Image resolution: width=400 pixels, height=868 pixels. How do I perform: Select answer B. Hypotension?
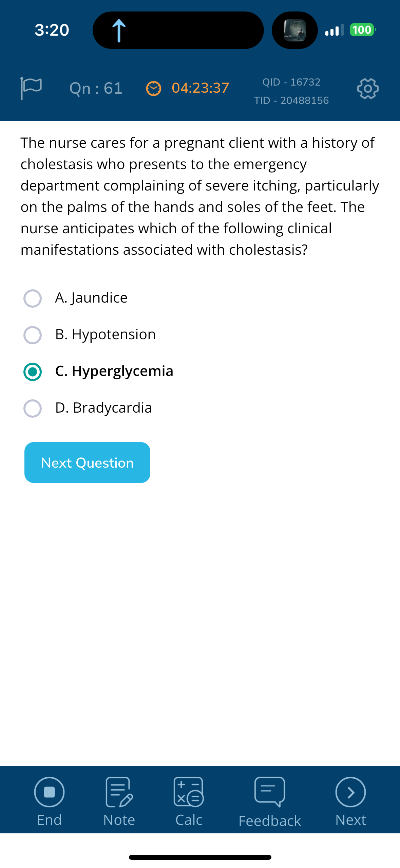coord(90,335)
